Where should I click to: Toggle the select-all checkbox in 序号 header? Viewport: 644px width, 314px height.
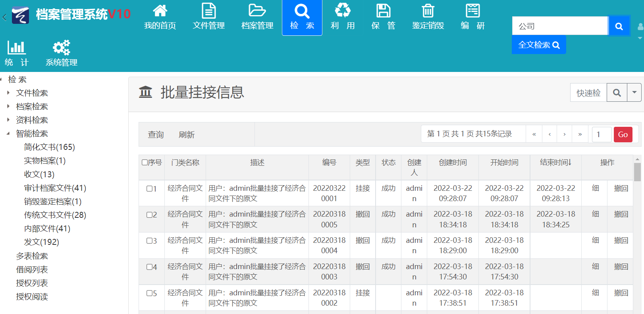(145, 163)
